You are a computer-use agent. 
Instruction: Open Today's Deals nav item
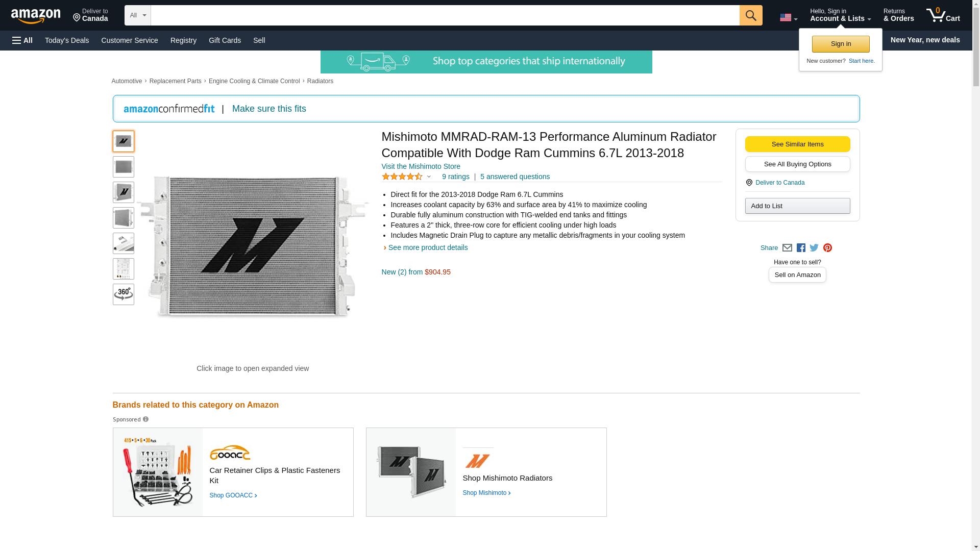click(x=67, y=40)
